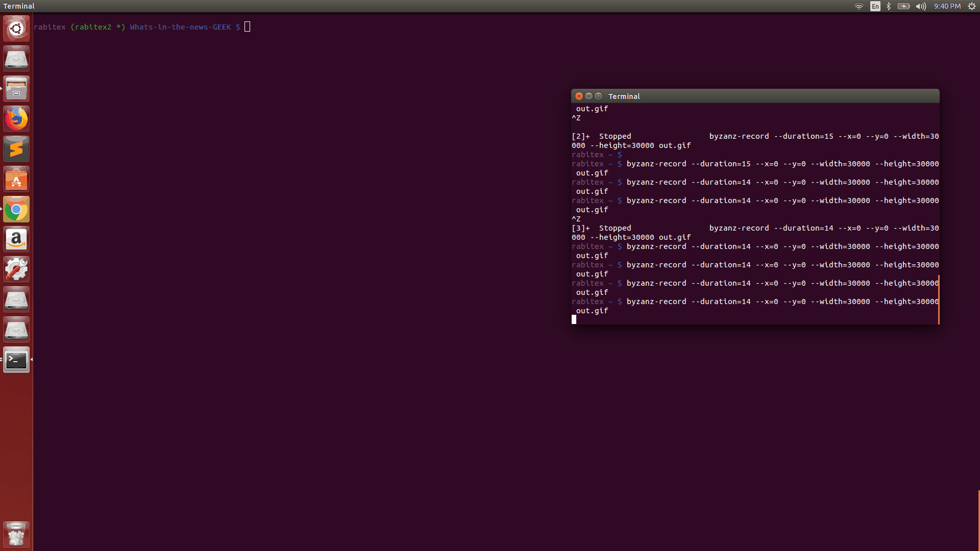
Task: Open Ubuntu Dash search launcher
Action: (x=16, y=29)
